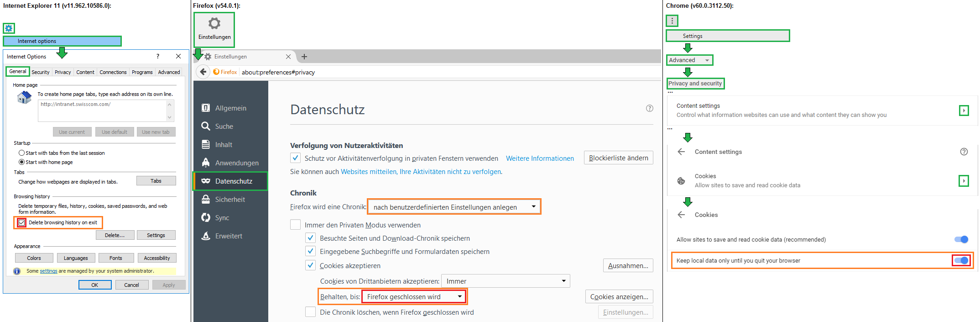This screenshot has height=322, width=980.
Task: Open the Behalten bis dropdown
Action: point(414,297)
